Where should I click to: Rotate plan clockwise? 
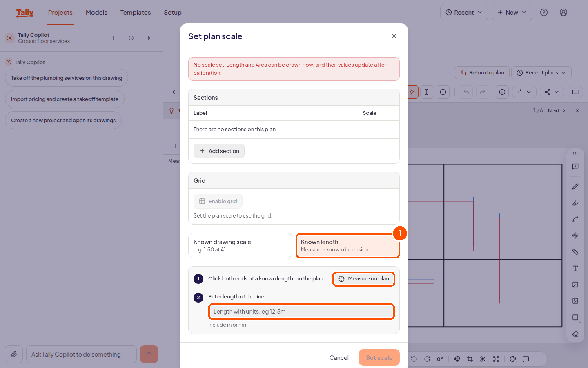(427, 359)
